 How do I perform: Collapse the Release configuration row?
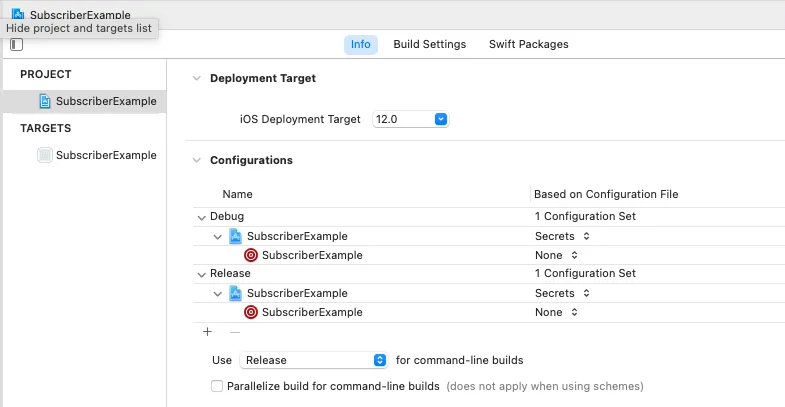(201, 274)
